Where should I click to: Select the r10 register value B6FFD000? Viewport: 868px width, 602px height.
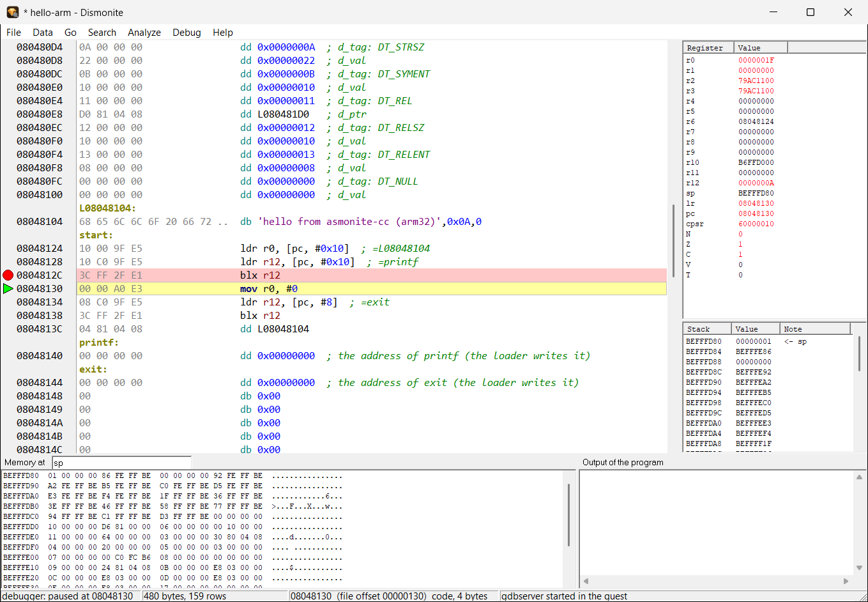pos(756,162)
